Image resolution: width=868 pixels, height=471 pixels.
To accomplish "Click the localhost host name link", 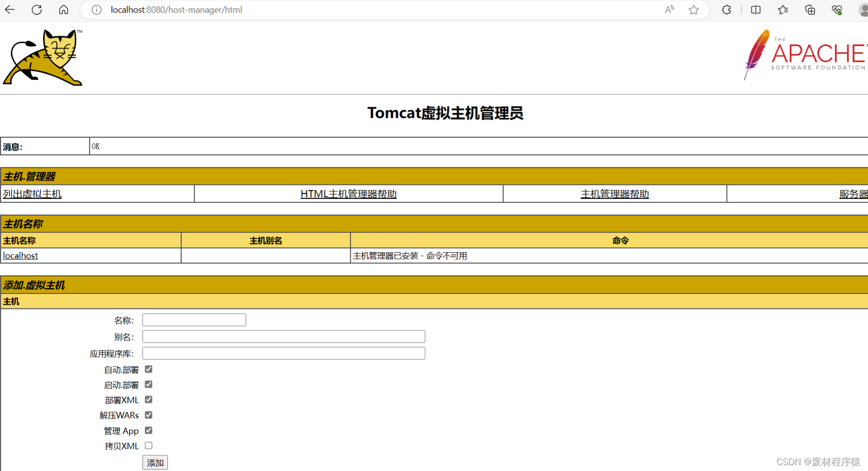I will (x=20, y=255).
